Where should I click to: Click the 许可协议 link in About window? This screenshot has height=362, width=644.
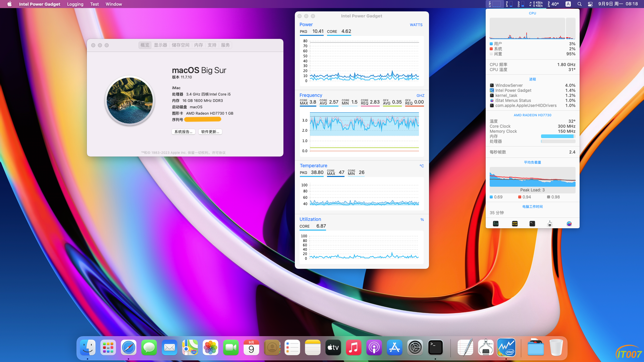219,153
